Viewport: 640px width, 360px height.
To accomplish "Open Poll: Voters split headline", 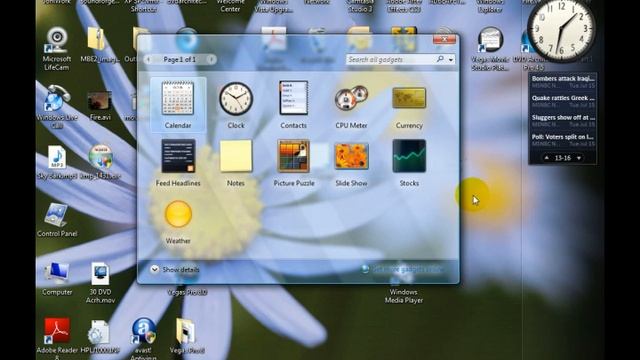I will (563, 140).
